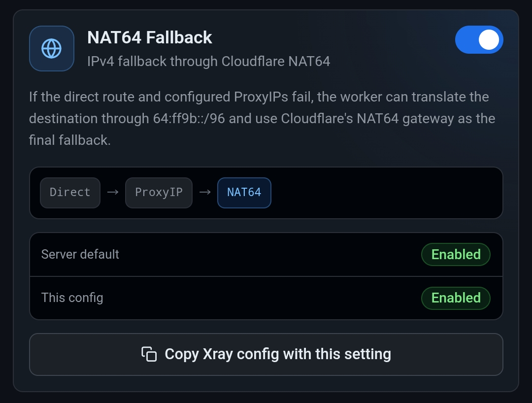
Task: Click the copy icon on Xray button
Action: pos(149,354)
